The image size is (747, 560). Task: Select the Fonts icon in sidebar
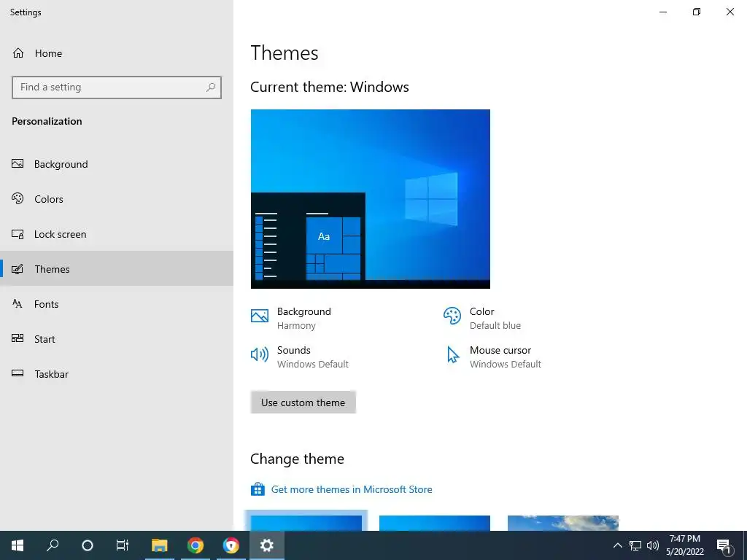point(18,304)
